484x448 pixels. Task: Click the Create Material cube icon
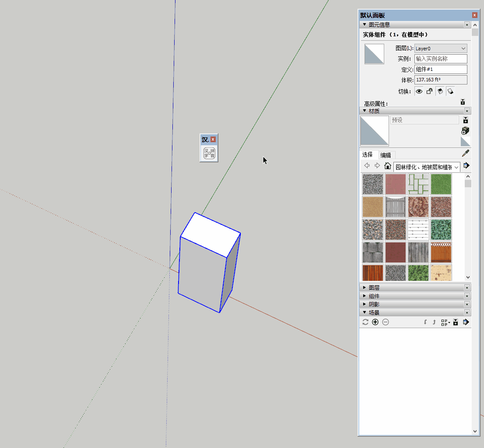[x=466, y=130]
